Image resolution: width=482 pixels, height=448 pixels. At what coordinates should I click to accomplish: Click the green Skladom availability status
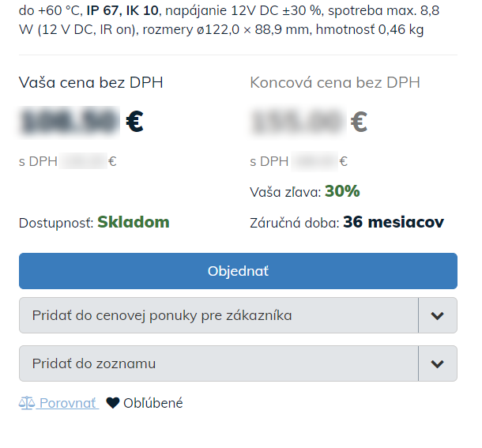[134, 222]
